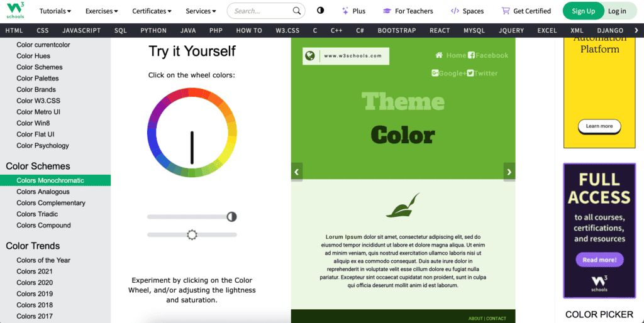Open the Certificates dropdown menu
Viewport: 644px width, 323px height.
tap(152, 11)
